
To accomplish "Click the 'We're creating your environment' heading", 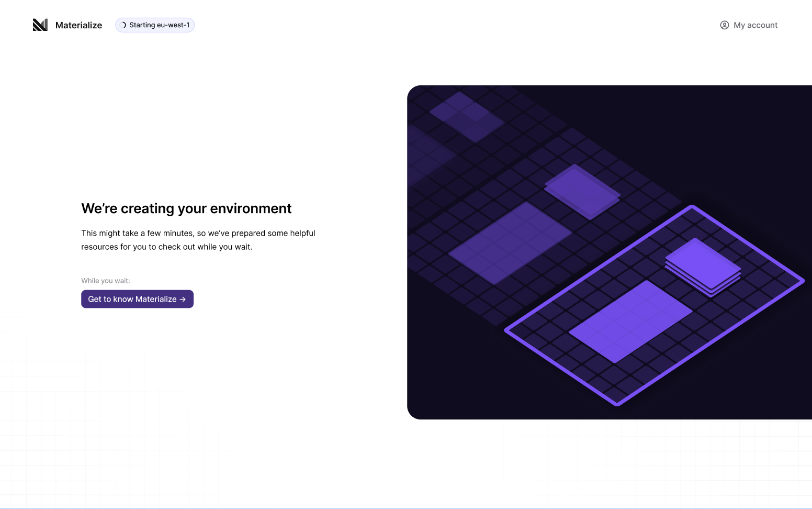I will (186, 208).
